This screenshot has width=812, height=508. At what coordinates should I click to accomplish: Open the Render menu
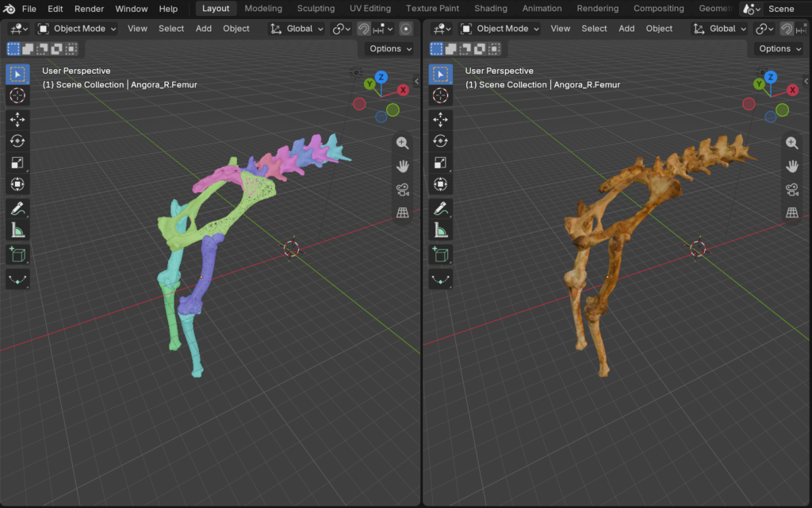click(x=89, y=9)
